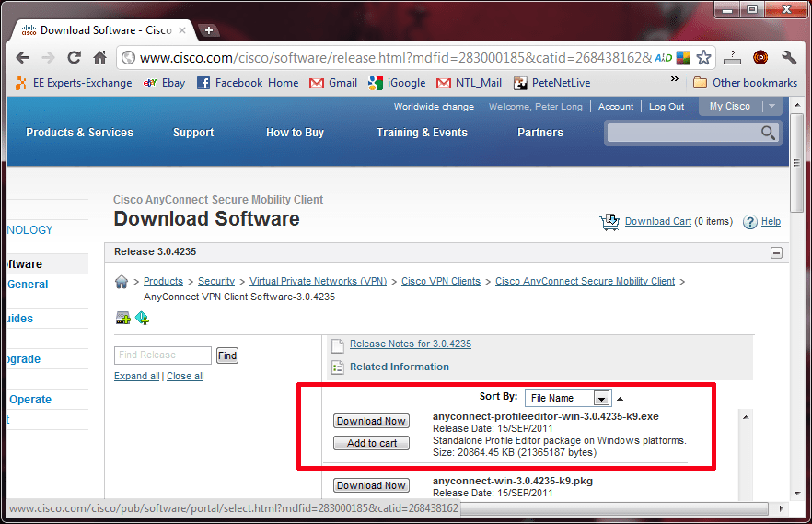
Task: Click My Cisco button
Action: tap(730, 106)
